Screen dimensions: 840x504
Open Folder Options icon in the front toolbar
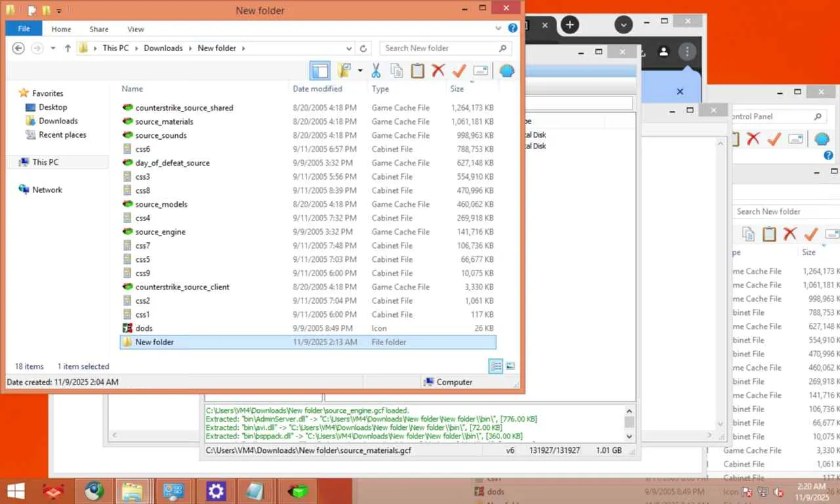[344, 70]
